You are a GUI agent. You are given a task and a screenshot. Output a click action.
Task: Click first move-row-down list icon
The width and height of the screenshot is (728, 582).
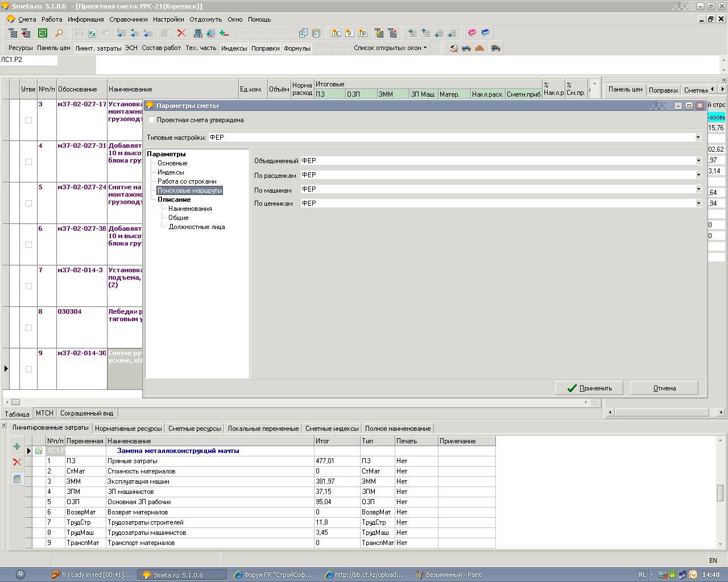439,33
